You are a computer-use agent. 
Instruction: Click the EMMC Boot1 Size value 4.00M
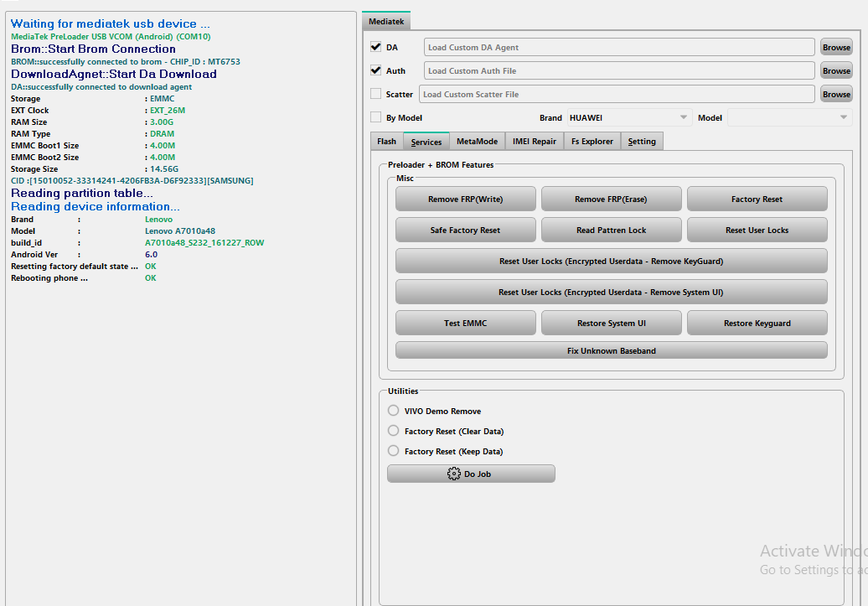[x=163, y=145]
